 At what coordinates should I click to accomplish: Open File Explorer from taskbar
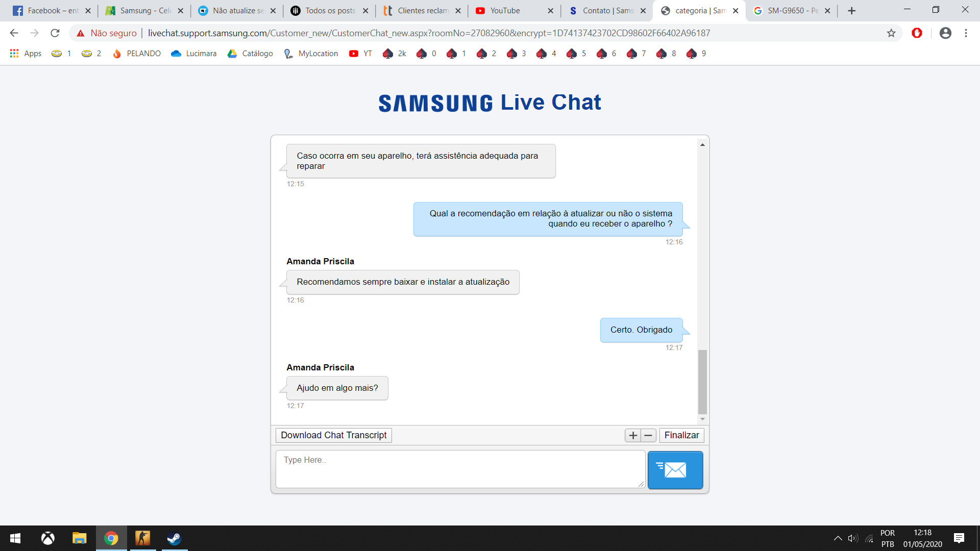80,538
